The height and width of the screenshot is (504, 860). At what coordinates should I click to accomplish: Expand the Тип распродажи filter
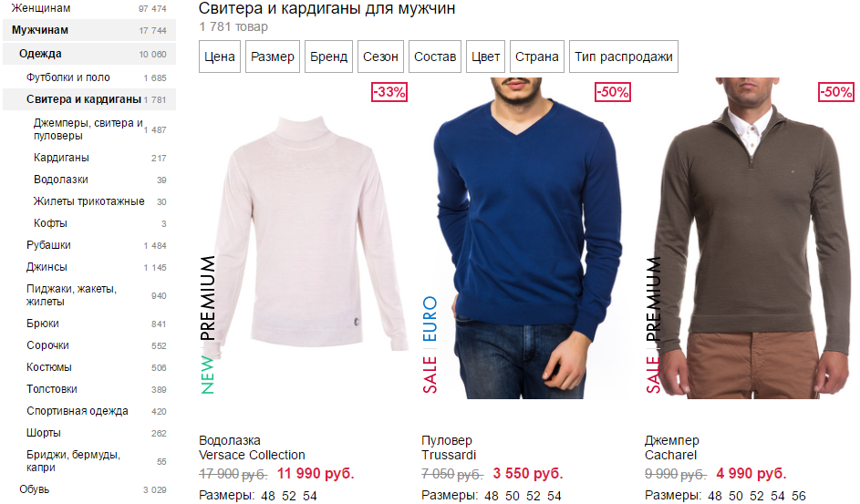coord(624,57)
